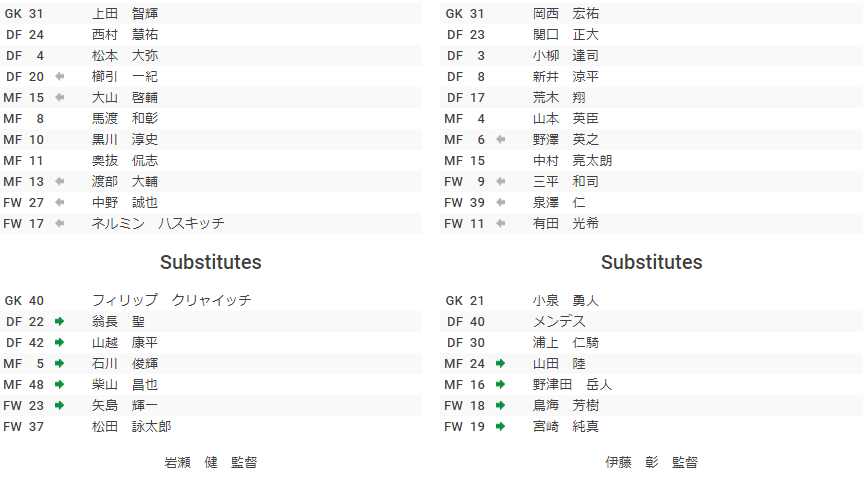Image resolution: width=867 pixels, height=481 pixels.
Task: Open player フィリップ クリャイッチ
Action: [x=172, y=301]
